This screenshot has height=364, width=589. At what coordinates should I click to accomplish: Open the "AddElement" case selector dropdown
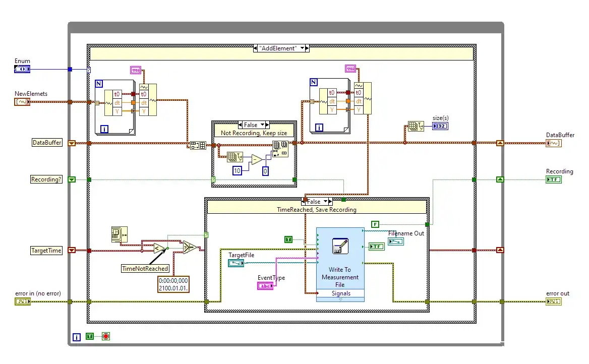[303, 48]
